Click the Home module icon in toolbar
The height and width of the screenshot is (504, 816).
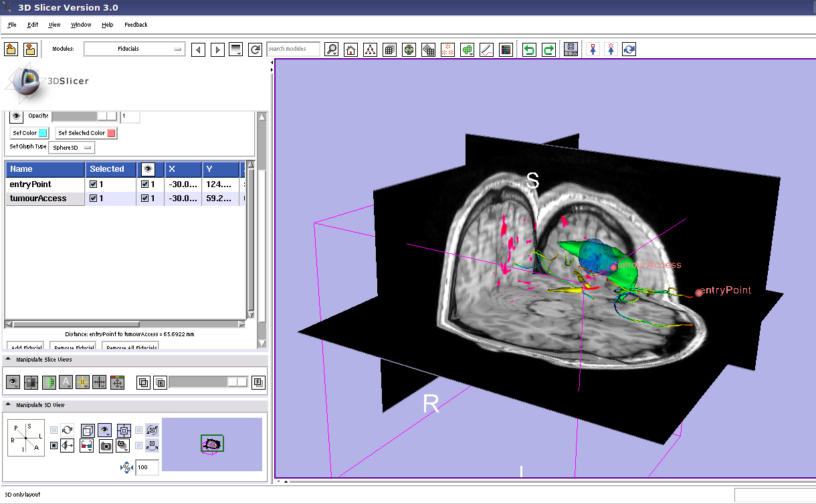tap(350, 49)
